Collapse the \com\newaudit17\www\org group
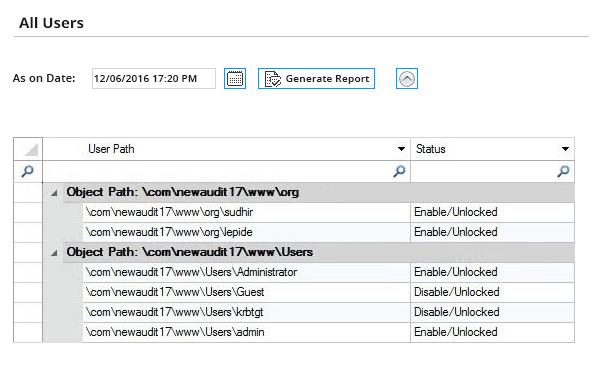The height and width of the screenshot is (382, 612). pos(54,193)
